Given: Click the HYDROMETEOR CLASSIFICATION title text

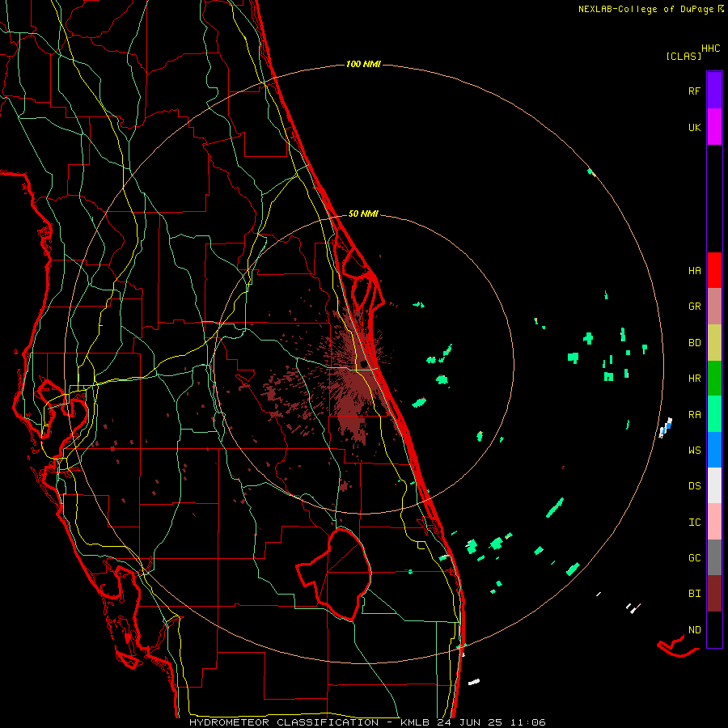Looking at the screenshot, I should coord(284,722).
